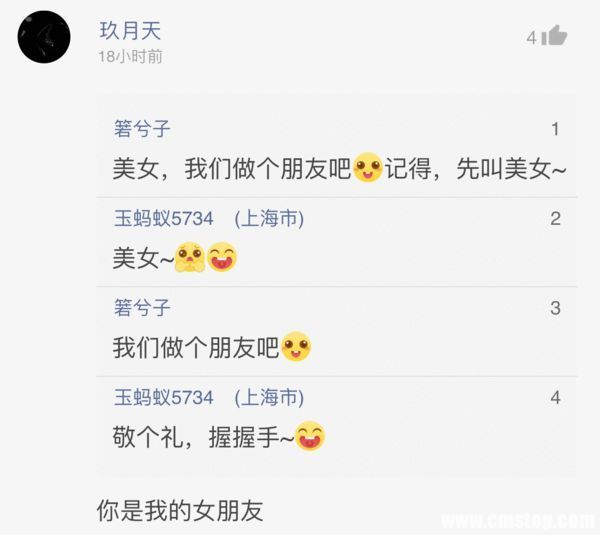Click floor number 1 of first reply
The image size is (600, 535).
tap(556, 129)
